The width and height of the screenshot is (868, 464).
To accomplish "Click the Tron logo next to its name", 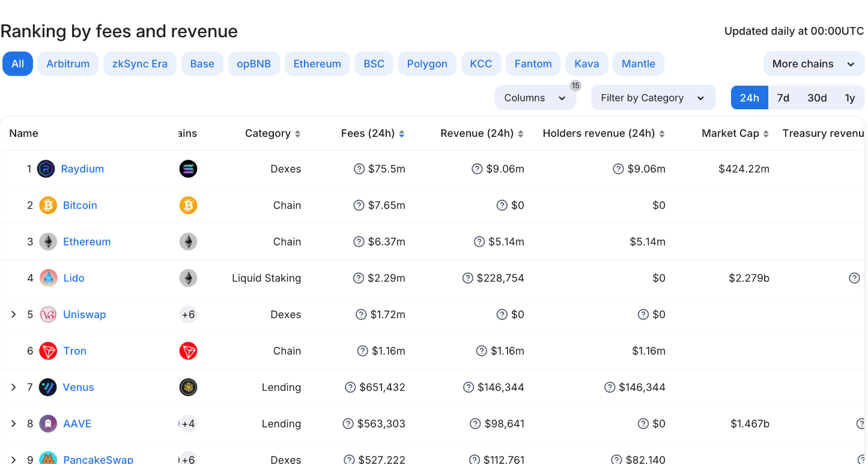I will point(48,351).
